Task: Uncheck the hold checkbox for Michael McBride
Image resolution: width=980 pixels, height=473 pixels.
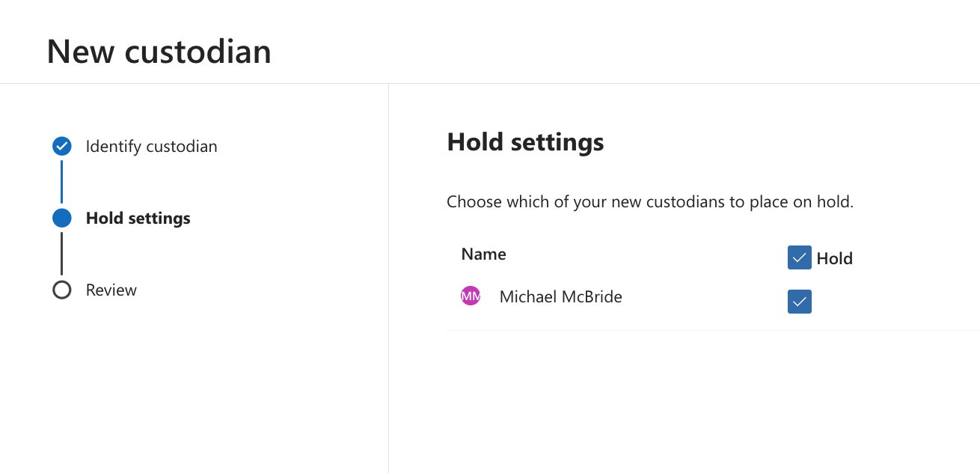Action: [799, 302]
